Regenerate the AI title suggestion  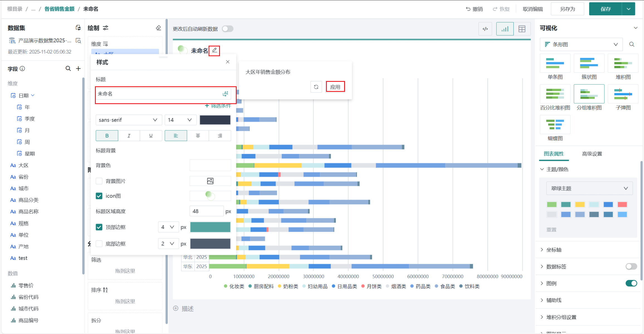[316, 87]
